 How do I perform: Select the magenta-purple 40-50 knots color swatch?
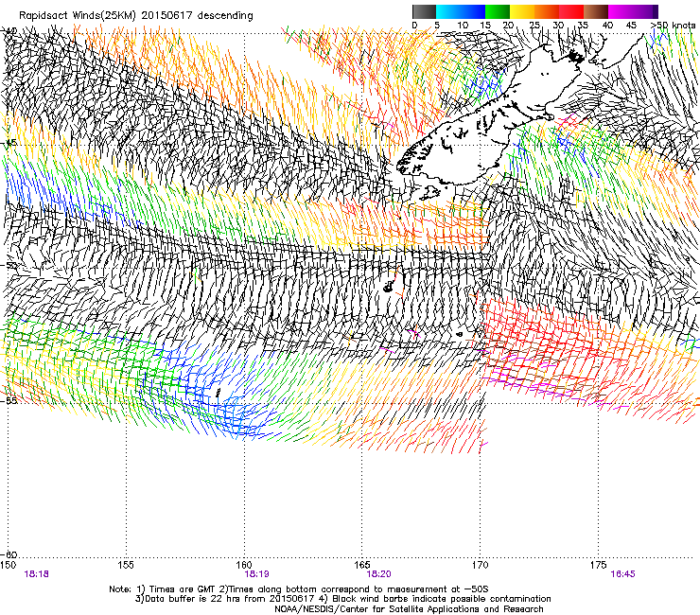point(633,11)
